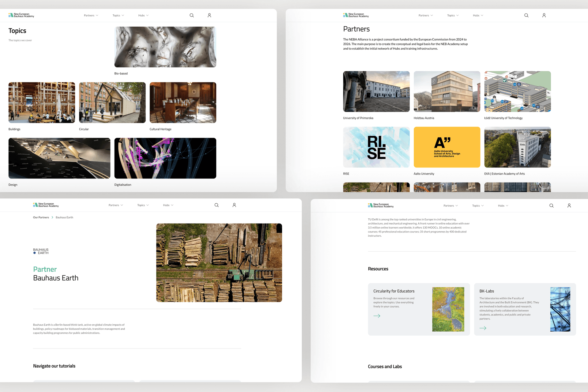Click the arrow on the BK-Labs card
The image size is (588, 392).
pos(483,328)
